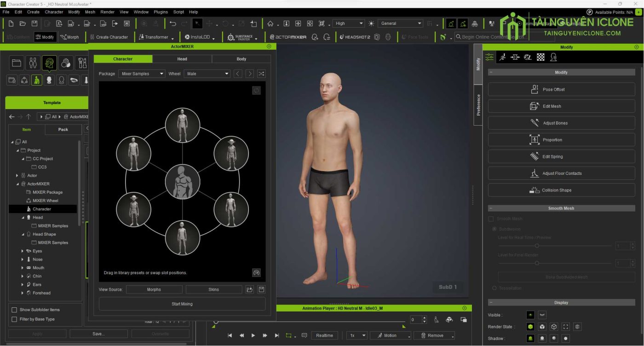Toggle the first Shadow option
Viewport: 644px width, 346px height.
tap(530, 338)
